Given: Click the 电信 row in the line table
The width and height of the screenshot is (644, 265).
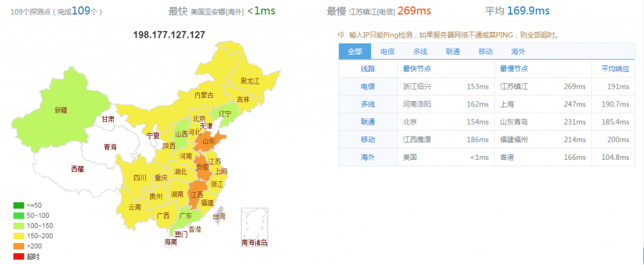Looking at the screenshot, I should pyautogui.click(x=367, y=86).
